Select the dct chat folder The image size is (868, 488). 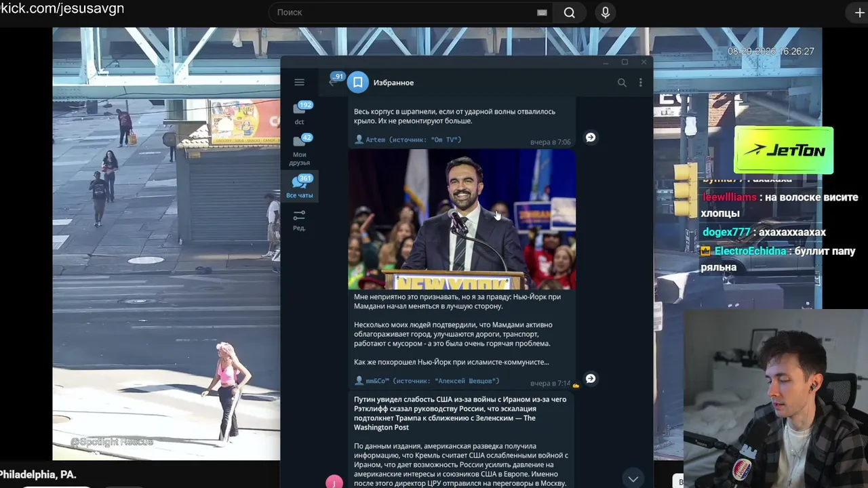pos(300,113)
